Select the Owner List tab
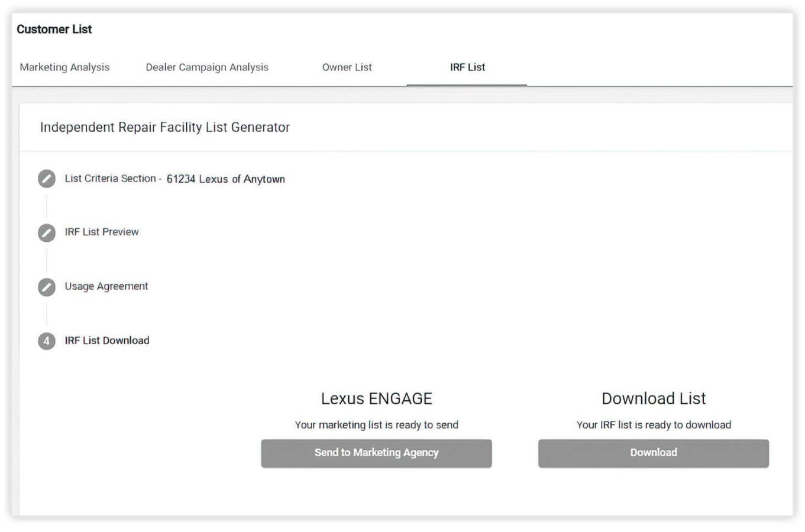 pos(347,67)
